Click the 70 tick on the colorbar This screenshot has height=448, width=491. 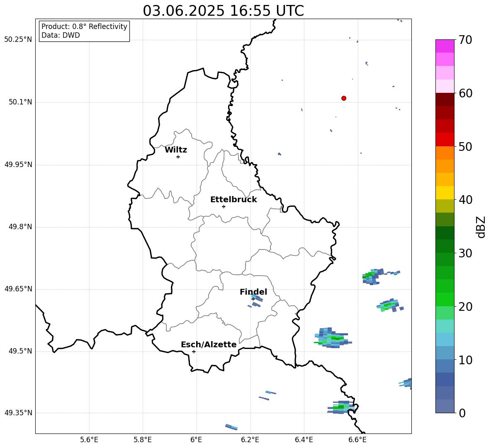tap(465, 40)
